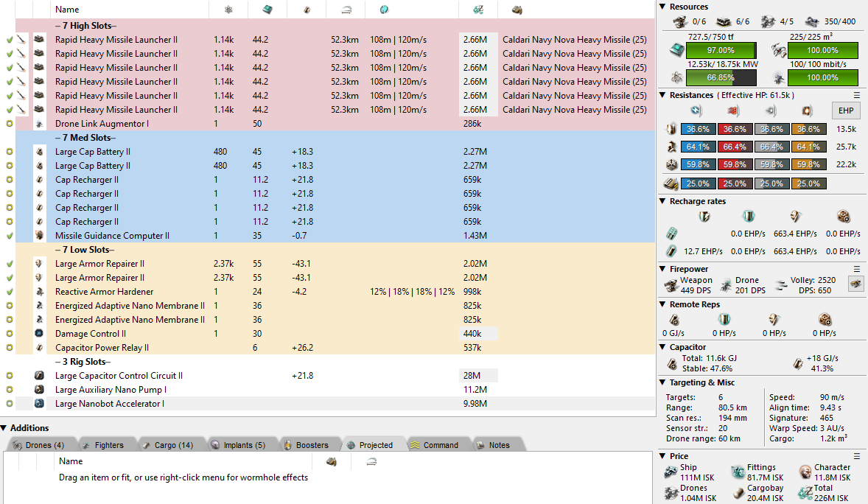Click the firepower view toggle button
This screenshot has height=504, width=868.
[855, 284]
